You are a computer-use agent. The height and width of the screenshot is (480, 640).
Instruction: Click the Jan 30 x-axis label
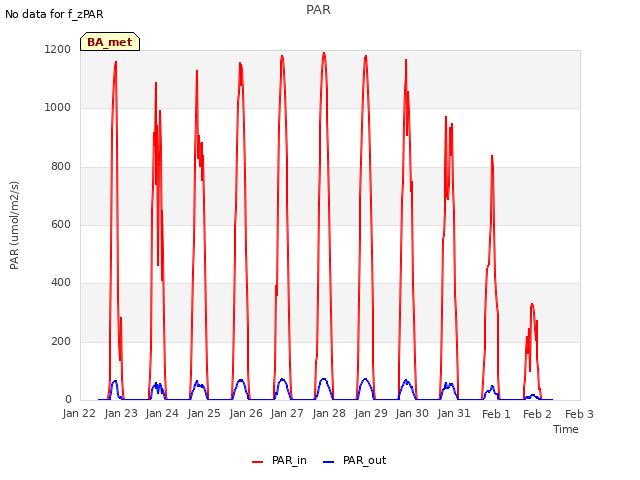pos(412,413)
